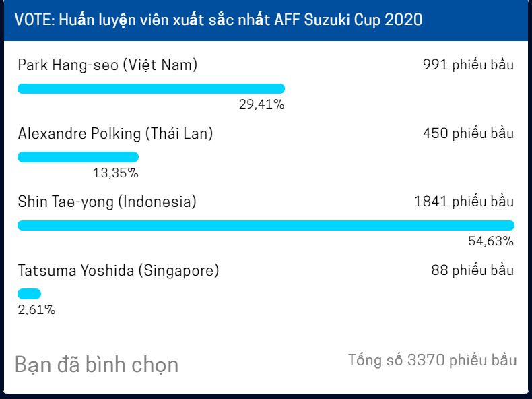Click Shin Tae-yong's full-width vote bar
Viewport: 532px width, 399px height.
coord(266,226)
